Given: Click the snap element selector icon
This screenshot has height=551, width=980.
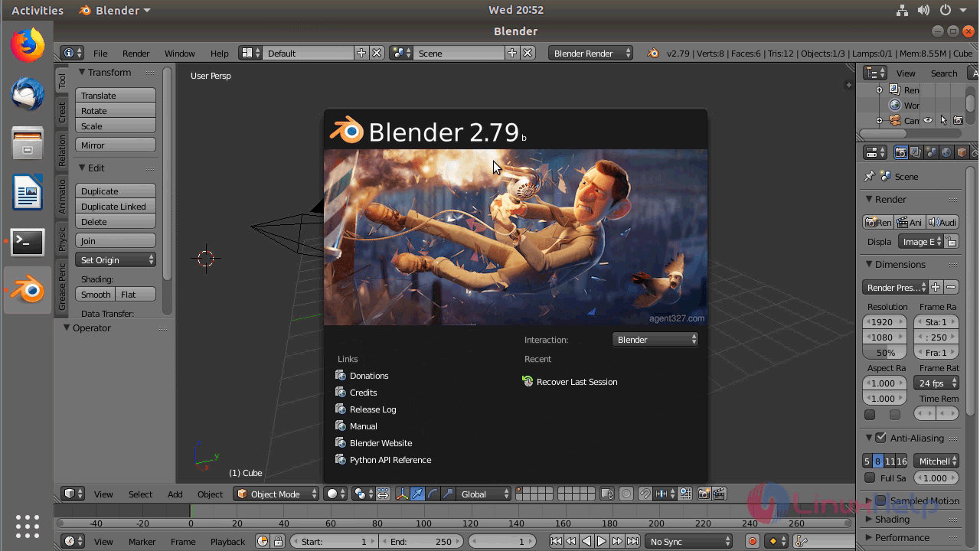Looking at the screenshot, I should click(x=664, y=494).
